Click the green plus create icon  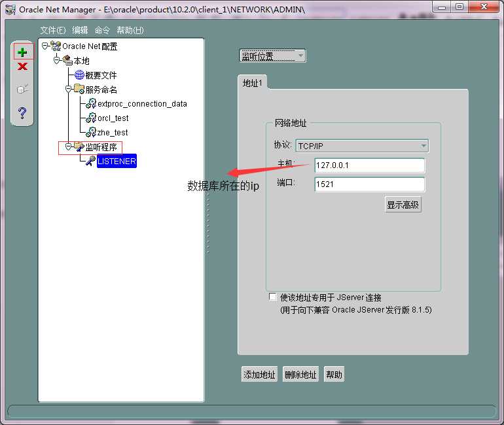pyautogui.click(x=22, y=52)
